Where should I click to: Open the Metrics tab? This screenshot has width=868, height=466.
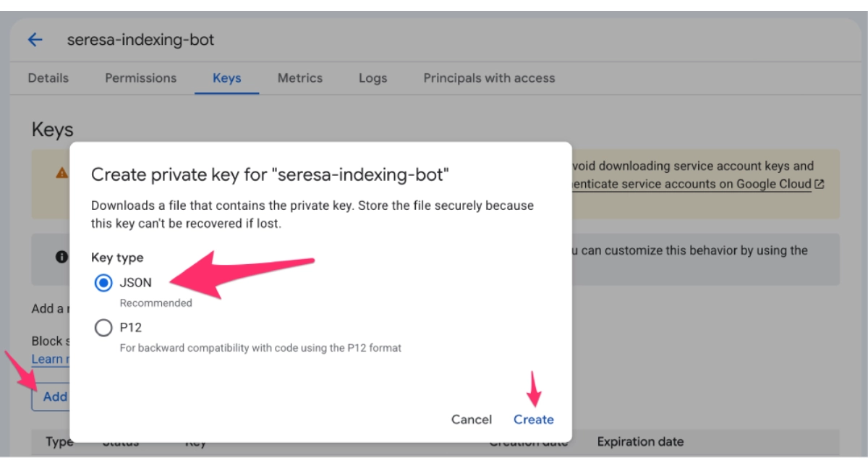300,78
